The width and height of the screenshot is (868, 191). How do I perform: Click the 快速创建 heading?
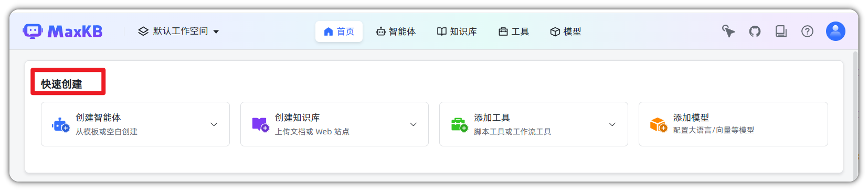[x=61, y=84]
